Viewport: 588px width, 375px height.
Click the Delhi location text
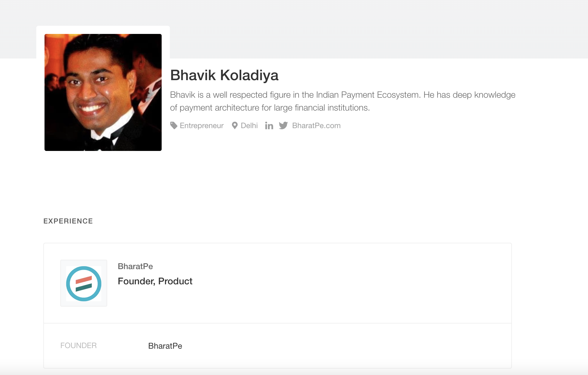tap(249, 125)
